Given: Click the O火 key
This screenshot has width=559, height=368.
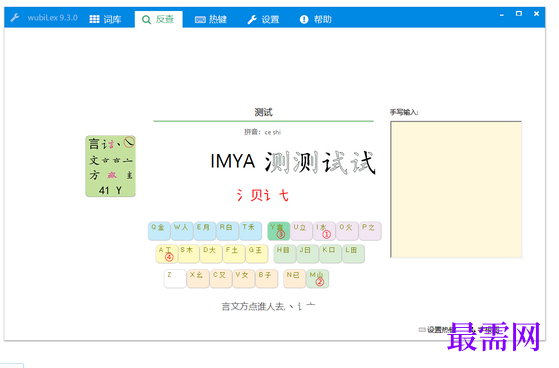Looking at the screenshot, I should coord(347,230).
